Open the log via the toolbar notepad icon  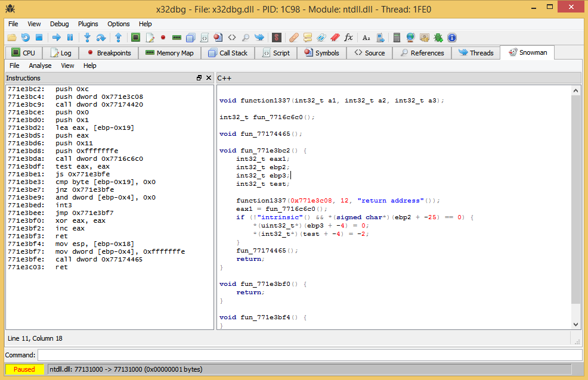click(150, 38)
